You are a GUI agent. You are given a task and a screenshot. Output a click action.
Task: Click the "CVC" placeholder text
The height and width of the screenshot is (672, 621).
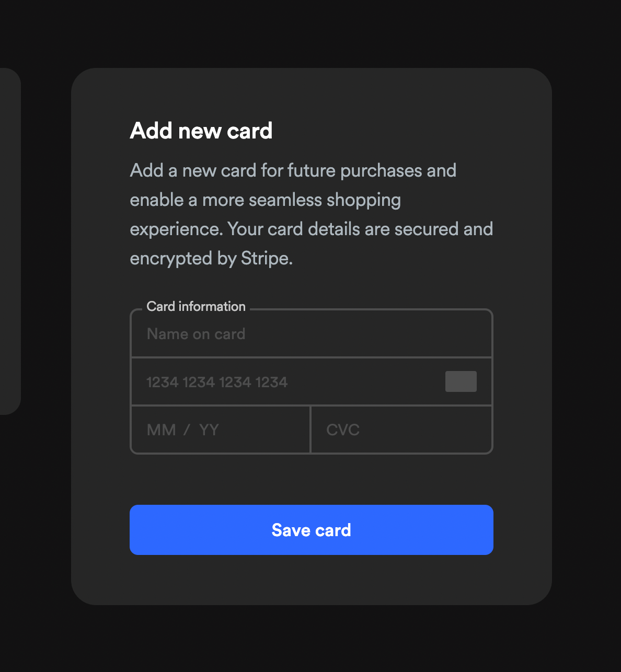coord(343,430)
